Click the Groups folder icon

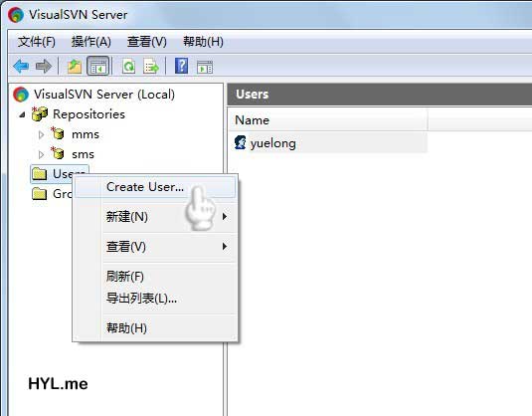[40, 194]
